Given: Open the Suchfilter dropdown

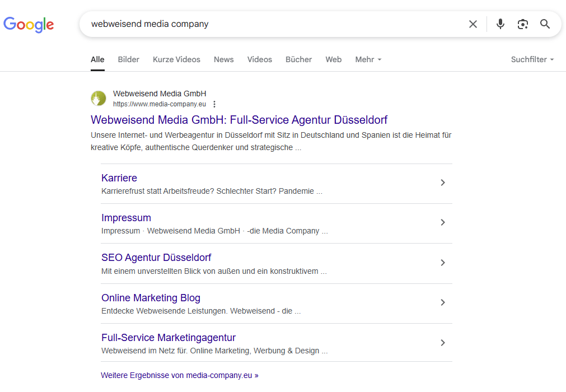Looking at the screenshot, I should [532, 59].
